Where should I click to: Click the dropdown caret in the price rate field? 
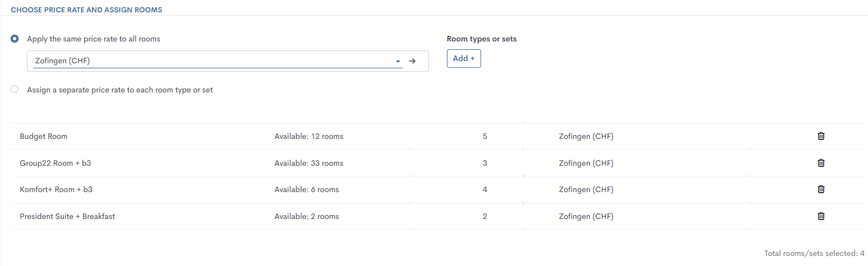(x=398, y=61)
